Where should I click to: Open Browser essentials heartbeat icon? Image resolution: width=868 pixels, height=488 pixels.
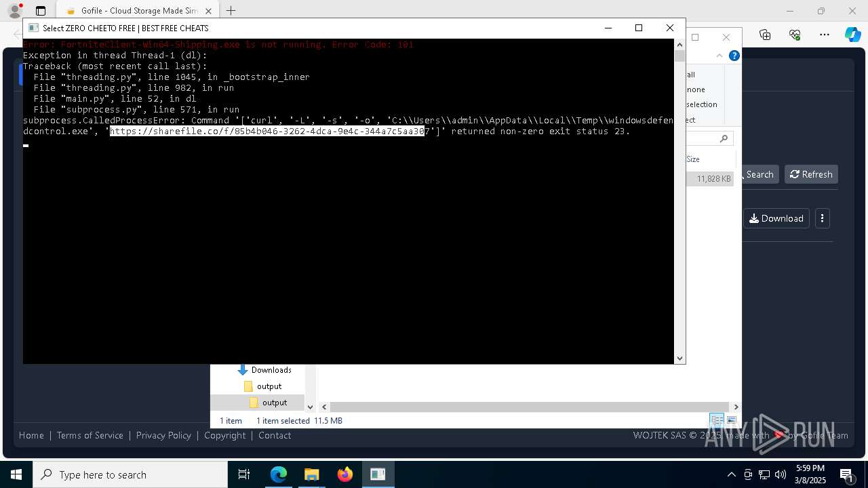click(795, 35)
